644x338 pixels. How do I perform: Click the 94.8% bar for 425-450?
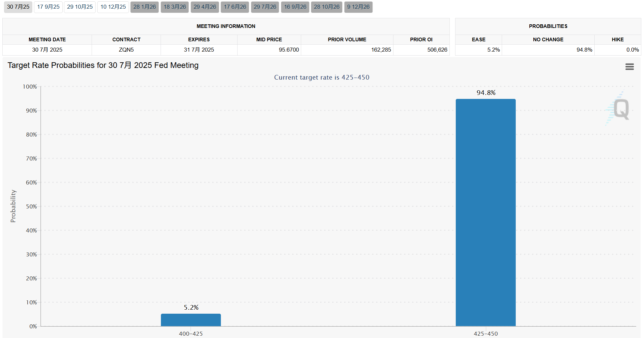point(485,212)
